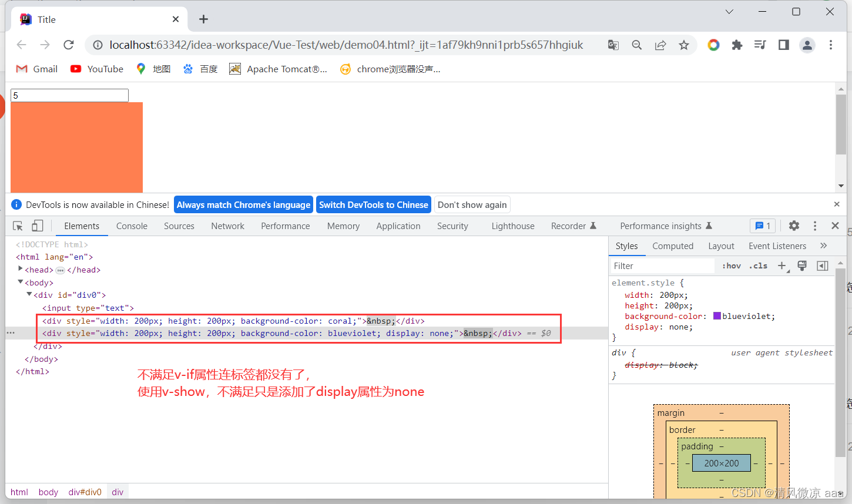The height and width of the screenshot is (504, 852).
Task: Click the text input containing 5
Action: [69, 95]
